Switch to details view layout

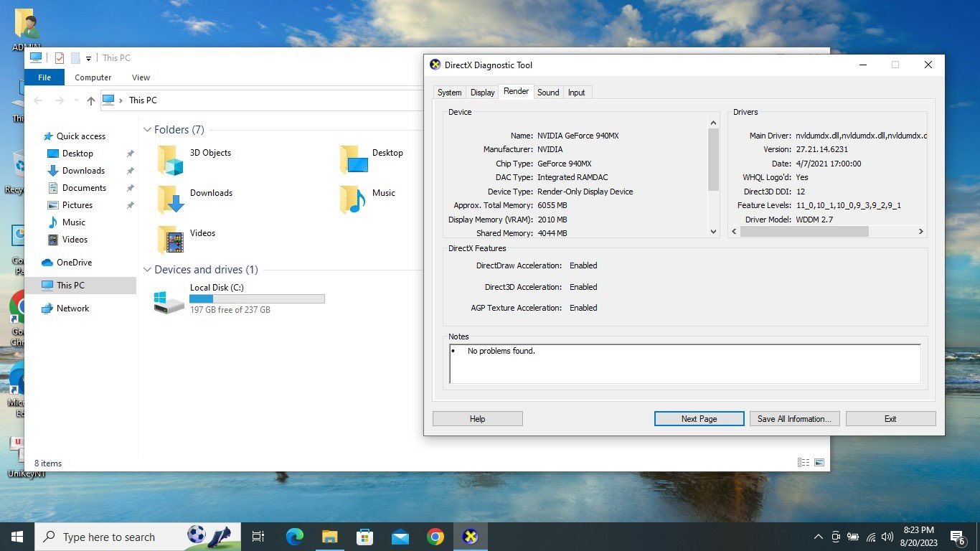(x=804, y=463)
